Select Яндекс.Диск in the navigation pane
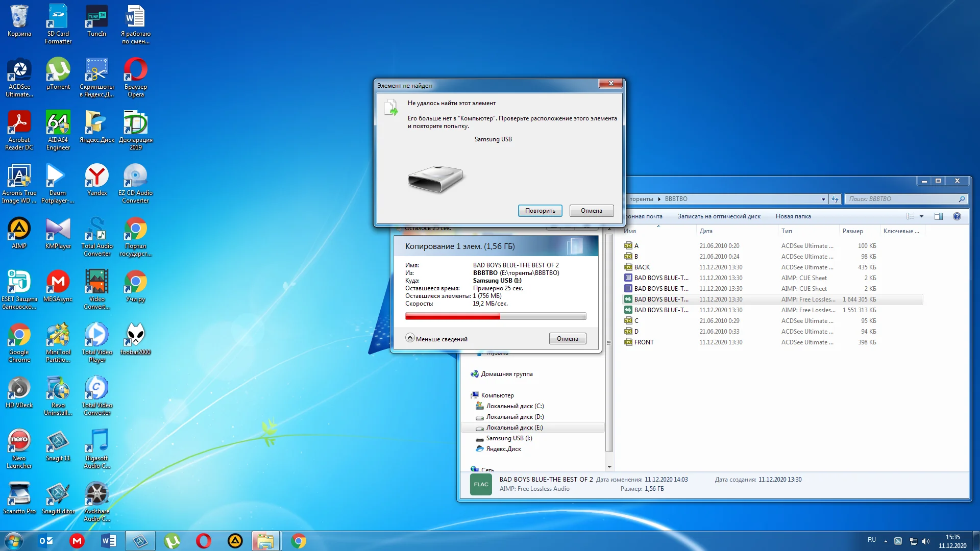The width and height of the screenshot is (980, 551). click(x=503, y=449)
